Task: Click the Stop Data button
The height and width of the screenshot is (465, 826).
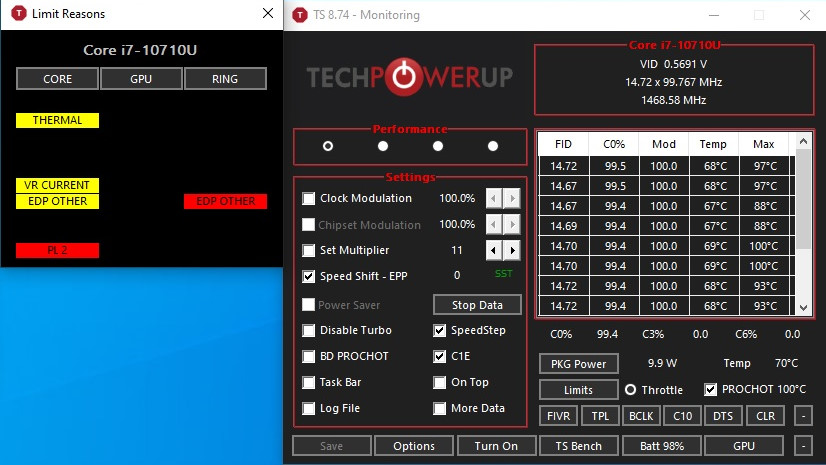Action: click(x=477, y=305)
